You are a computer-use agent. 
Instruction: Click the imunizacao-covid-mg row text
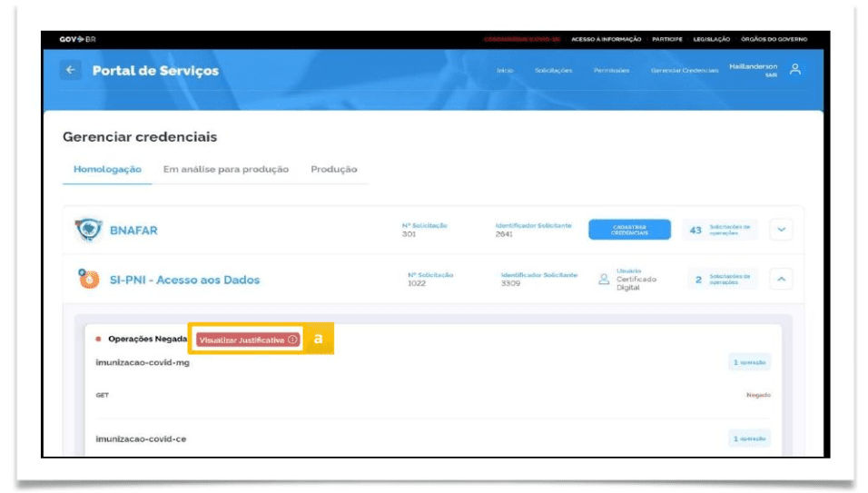pos(143,362)
